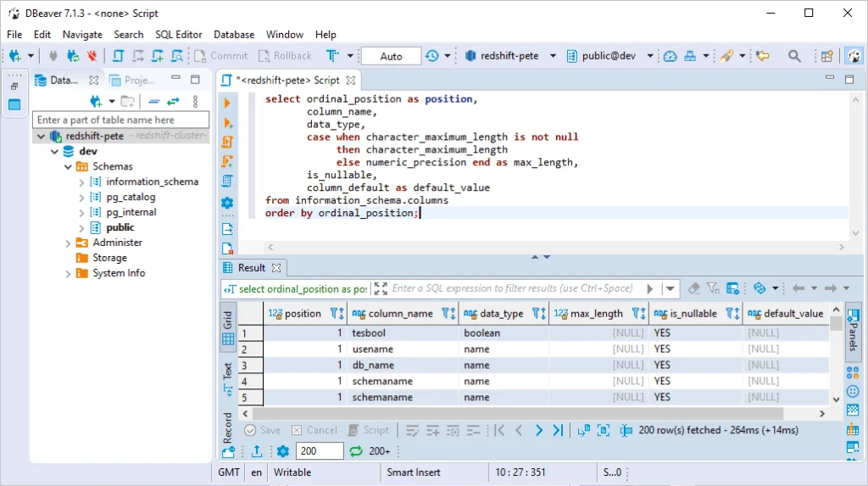Screen dimensions: 868x486
Task: Click horizontal scrollbar of result grid
Action: click(x=518, y=413)
